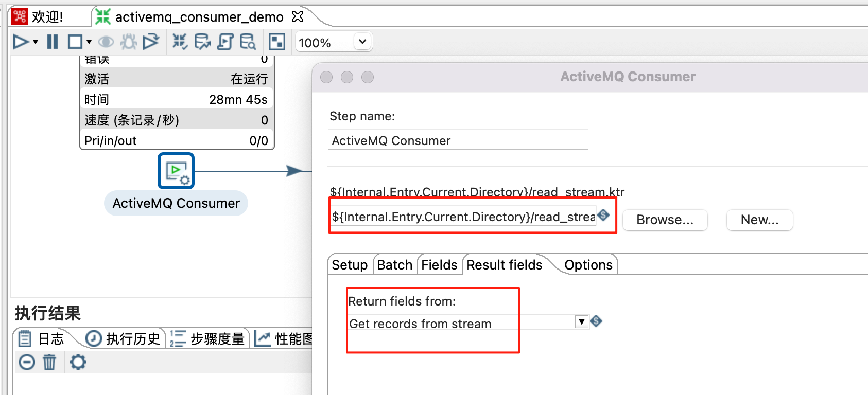
Task: Click the impact analysis icon
Action: click(x=202, y=42)
